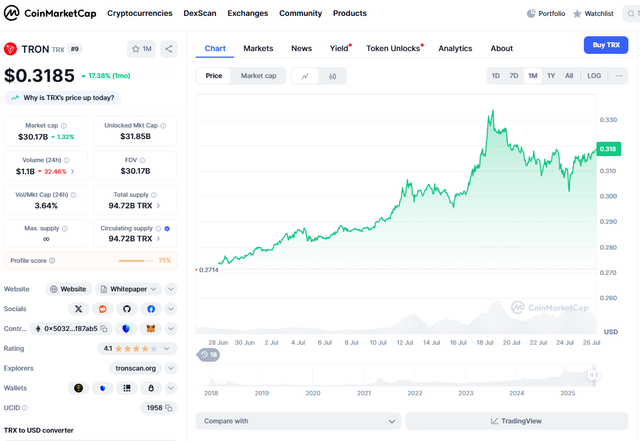The width and height of the screenshot is (640, 441).
Task: Open the tronscan.org explorer link
Action: pyautogui.click(x=136, y=368)
